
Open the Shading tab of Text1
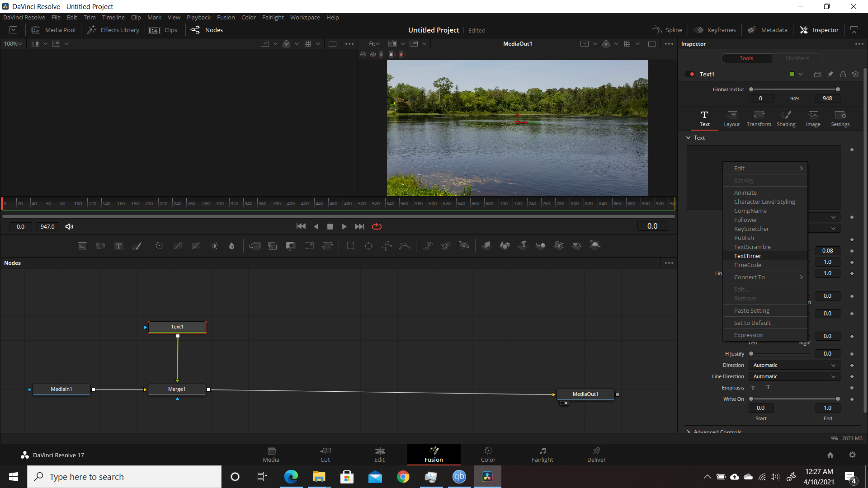pos(786,118)
